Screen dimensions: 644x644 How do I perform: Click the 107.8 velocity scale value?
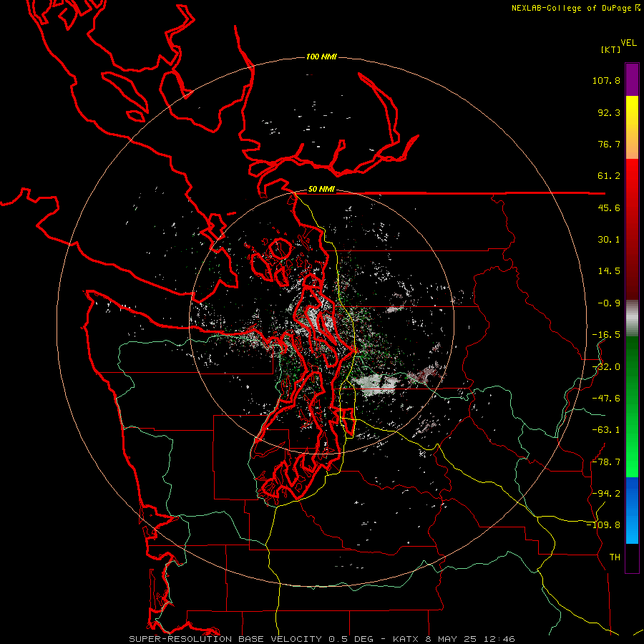[x=606, y=80]
